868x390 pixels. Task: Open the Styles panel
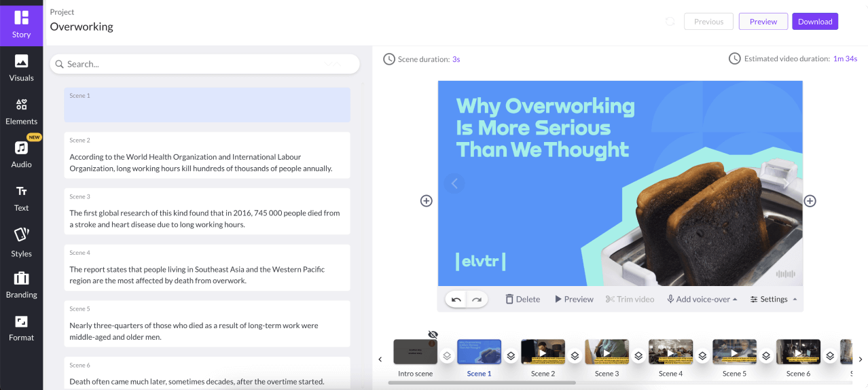pyautogui.click(x=21, y=243)
